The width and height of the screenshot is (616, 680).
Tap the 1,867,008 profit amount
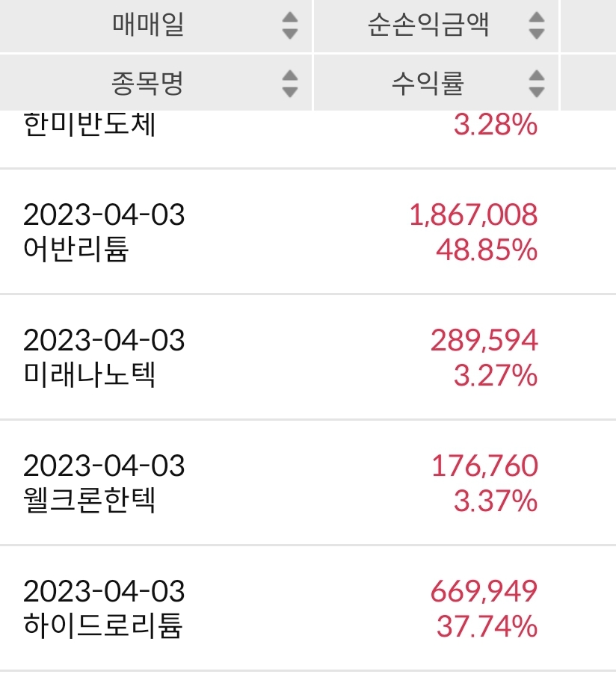tap(473, 215)
